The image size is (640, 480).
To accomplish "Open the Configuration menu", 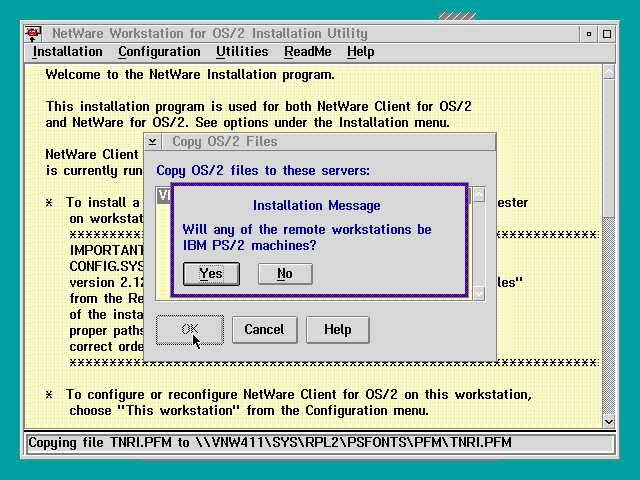I will [159, 52].
